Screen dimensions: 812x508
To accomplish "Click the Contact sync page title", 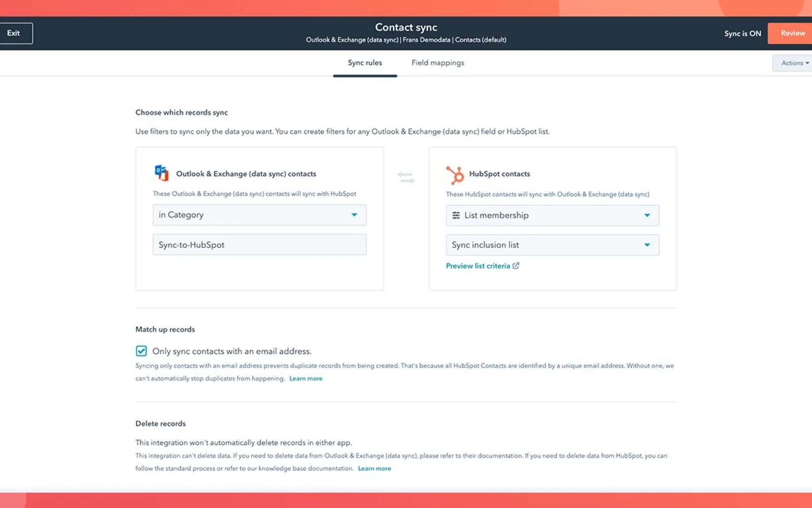I will coord(406,27).
